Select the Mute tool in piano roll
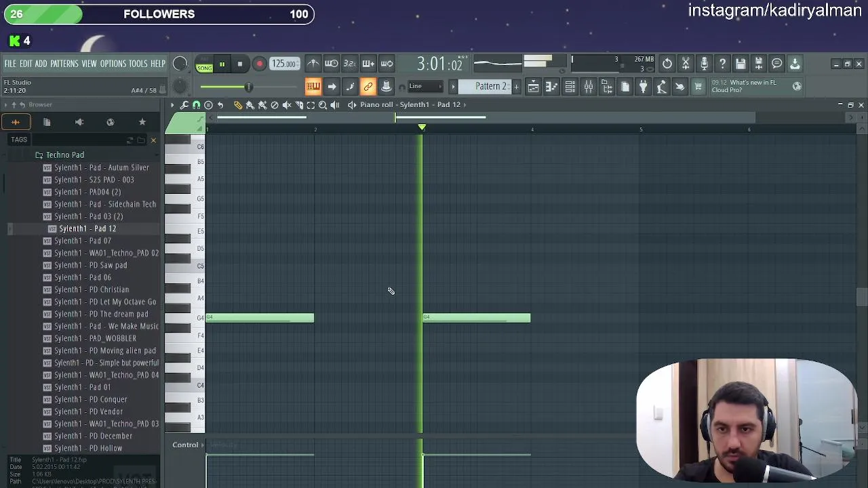This screenshot has width=868, height=488. (x=287, y=104)
